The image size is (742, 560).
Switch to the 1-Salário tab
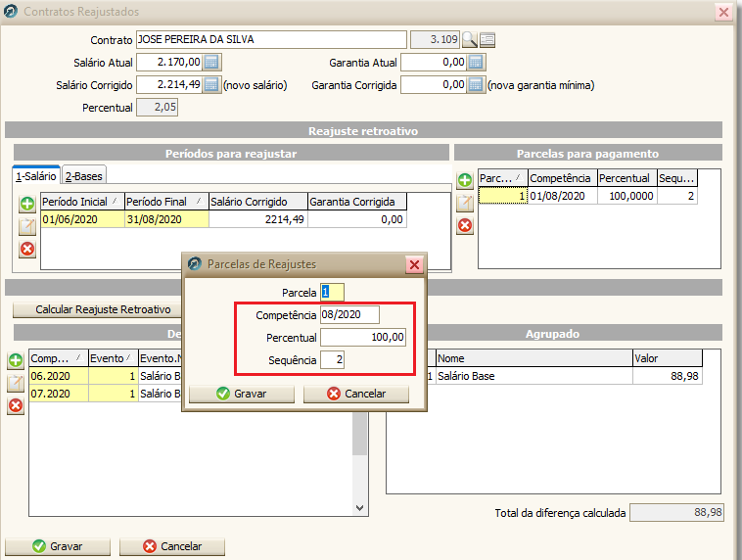(x=36, y=176)
